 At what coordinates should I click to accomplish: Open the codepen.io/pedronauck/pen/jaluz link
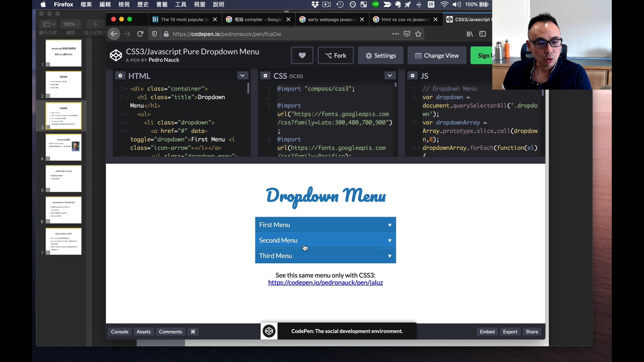[325, 283]
